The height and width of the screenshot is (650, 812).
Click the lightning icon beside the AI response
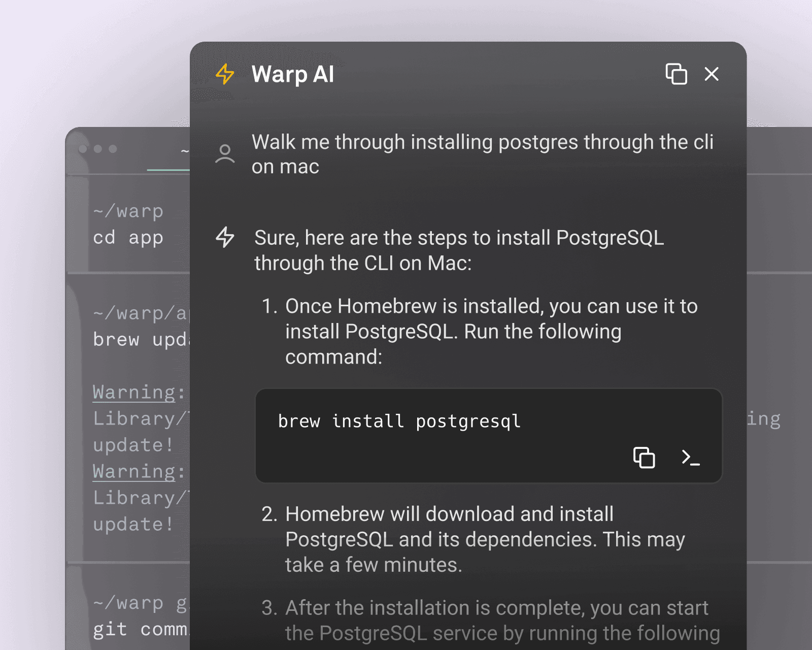[x=225, y=237]
